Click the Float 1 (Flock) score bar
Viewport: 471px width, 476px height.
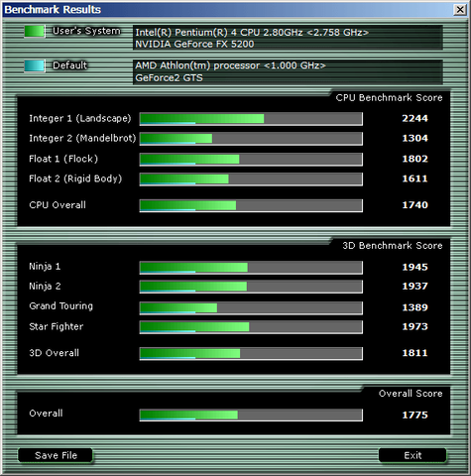click(x=251, y=160)
